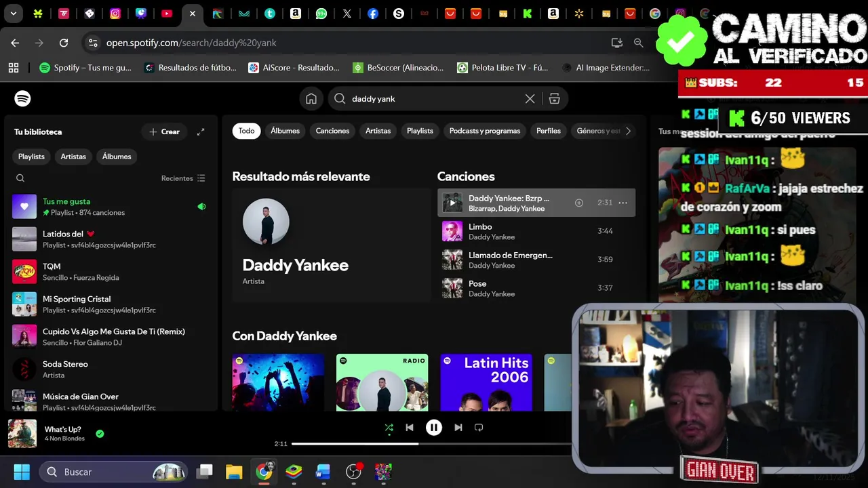Select the Canciones filter tab
This screenshot has height=488, width=868.
click(332, 131)
